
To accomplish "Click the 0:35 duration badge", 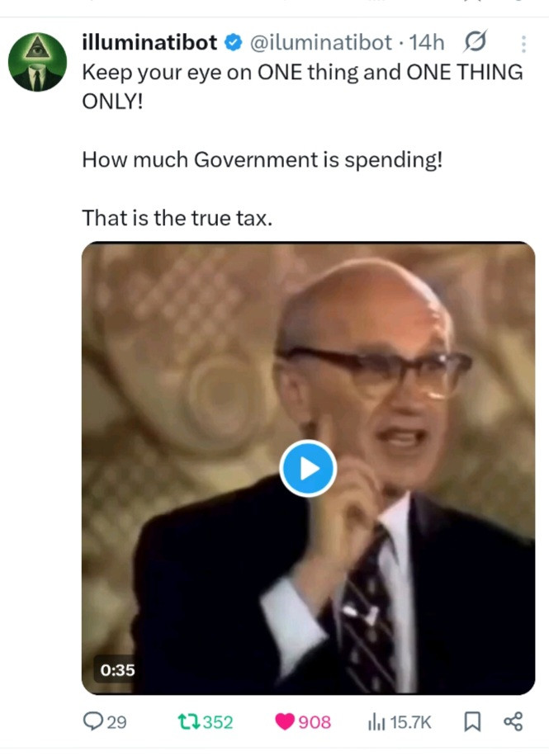I will (x=117, y=669).
